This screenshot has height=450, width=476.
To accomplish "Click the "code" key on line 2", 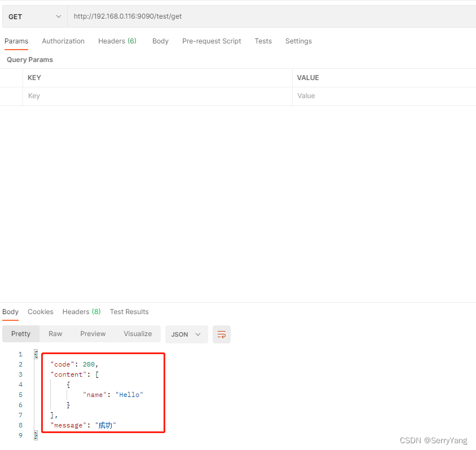I will tap(62, 364).
